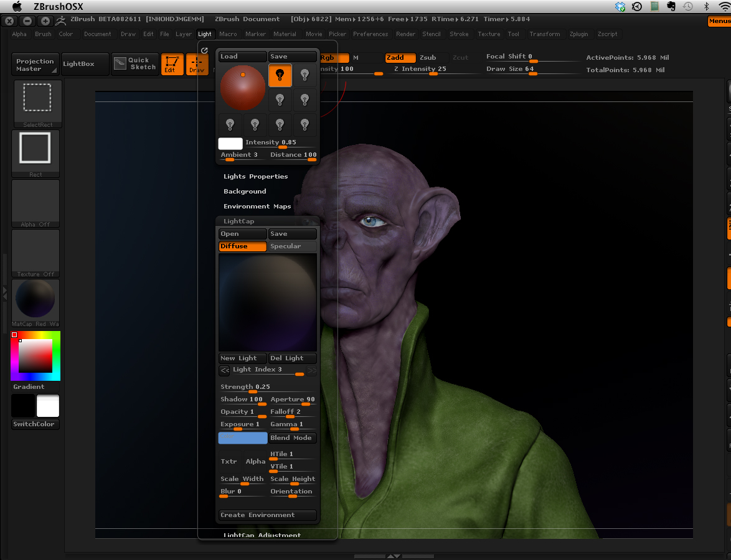731x560 pixels.
Task: Toggle the active orange light bulb
Action: pos(280,75)
